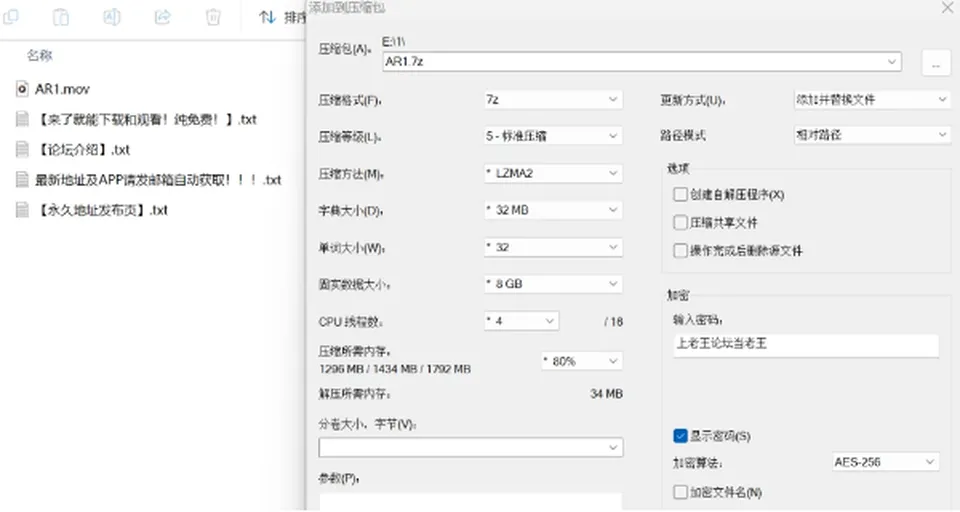The width and height of the screenshot is (960, 512).
Task: Open the CPU 线程数 dropdown showing 4
Action: pyautogui.click(x=521, y=320)
